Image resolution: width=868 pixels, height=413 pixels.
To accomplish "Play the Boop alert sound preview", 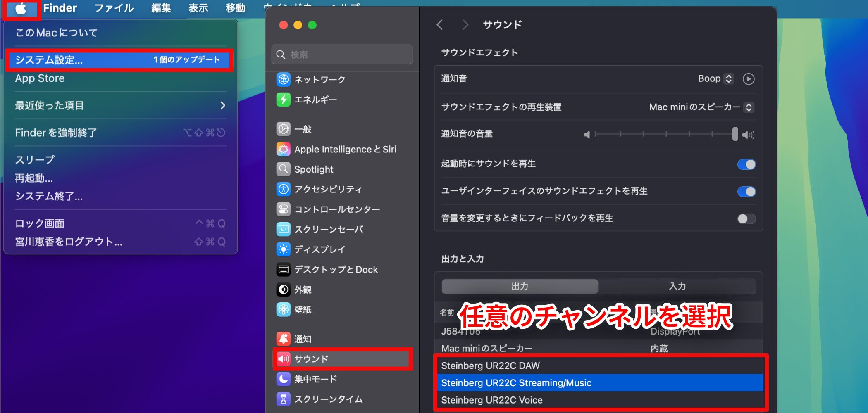I will pos(749,79).
